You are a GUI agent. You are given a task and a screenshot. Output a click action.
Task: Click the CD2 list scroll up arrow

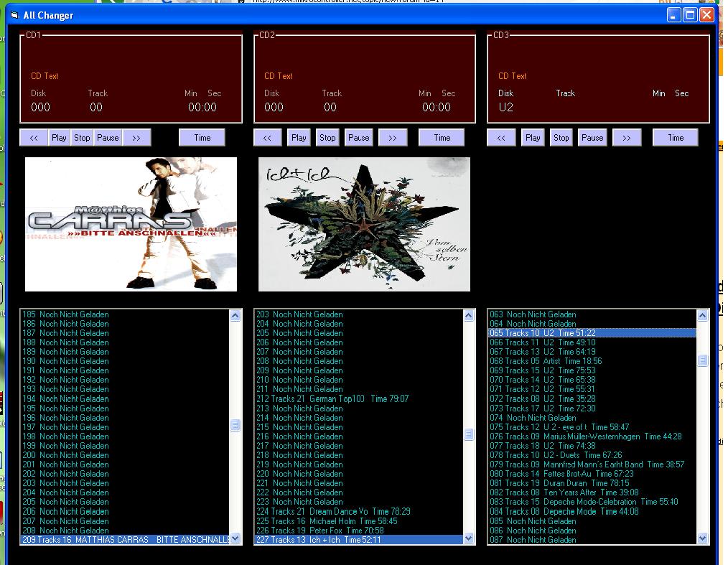pyautogui.click(x=469, y=316)
